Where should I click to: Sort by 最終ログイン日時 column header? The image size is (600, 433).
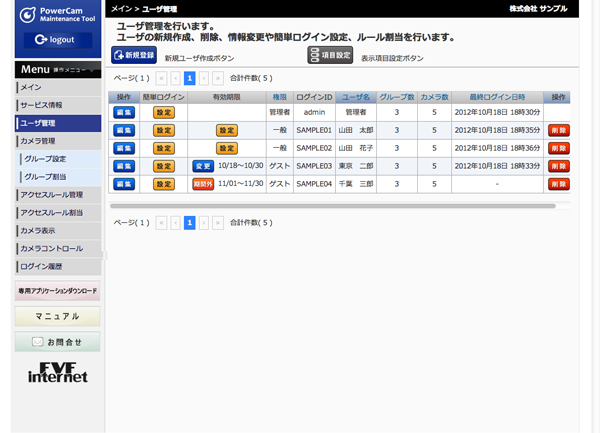(497, 97)
